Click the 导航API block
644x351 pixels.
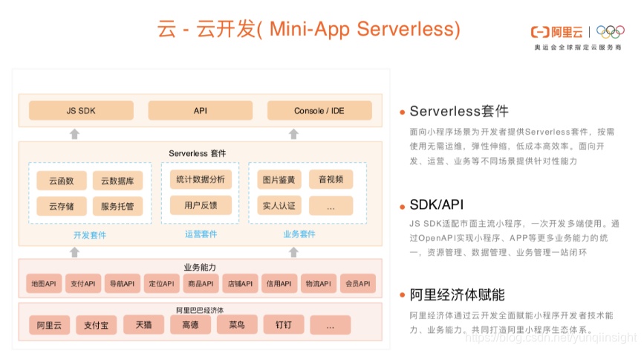(123, 283)
